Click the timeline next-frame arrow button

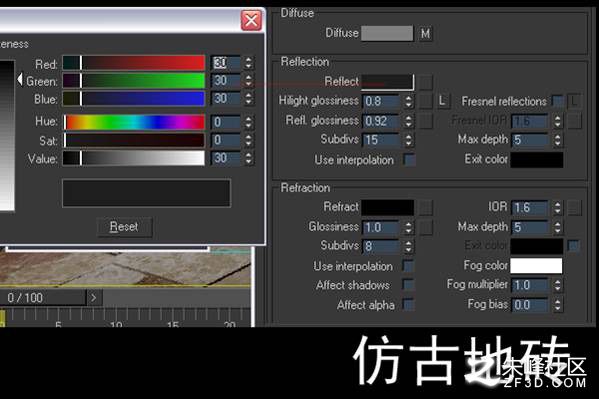click(x=94, y=297)
